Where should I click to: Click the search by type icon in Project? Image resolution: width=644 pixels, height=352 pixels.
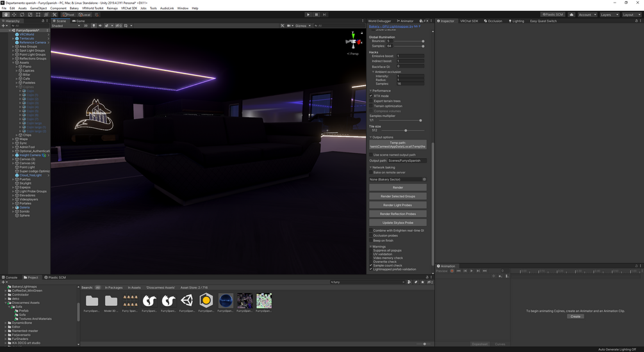tap(409, 282)
